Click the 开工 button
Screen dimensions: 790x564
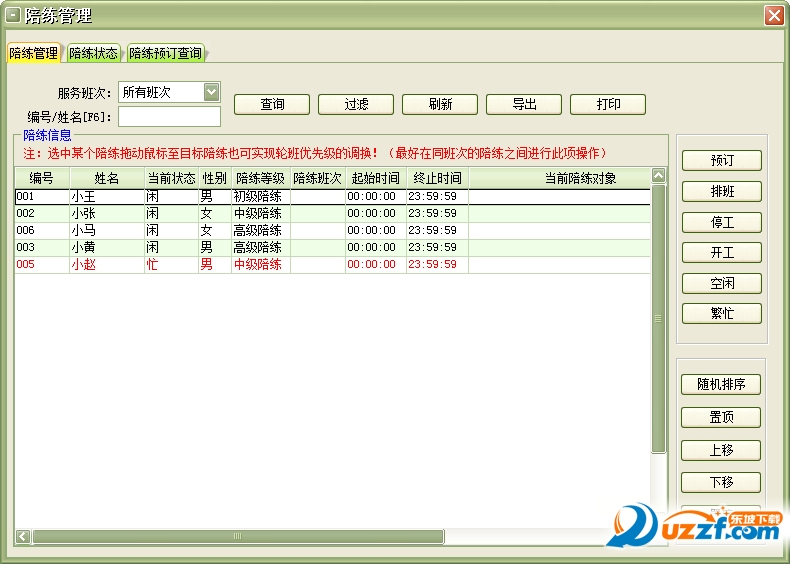click(722, 253)
